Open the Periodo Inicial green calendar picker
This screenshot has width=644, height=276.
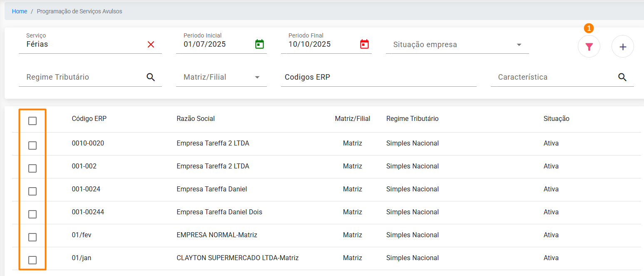259,44
